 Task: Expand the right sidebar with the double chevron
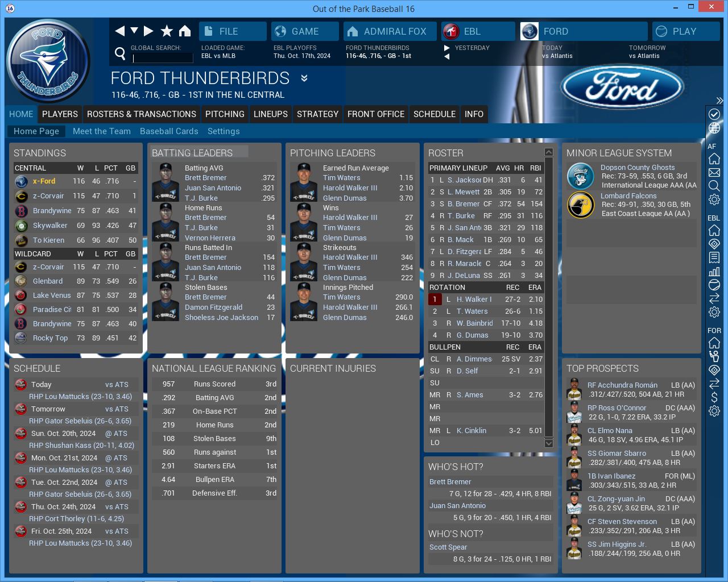pyautogui.click(x=719, y=100)
